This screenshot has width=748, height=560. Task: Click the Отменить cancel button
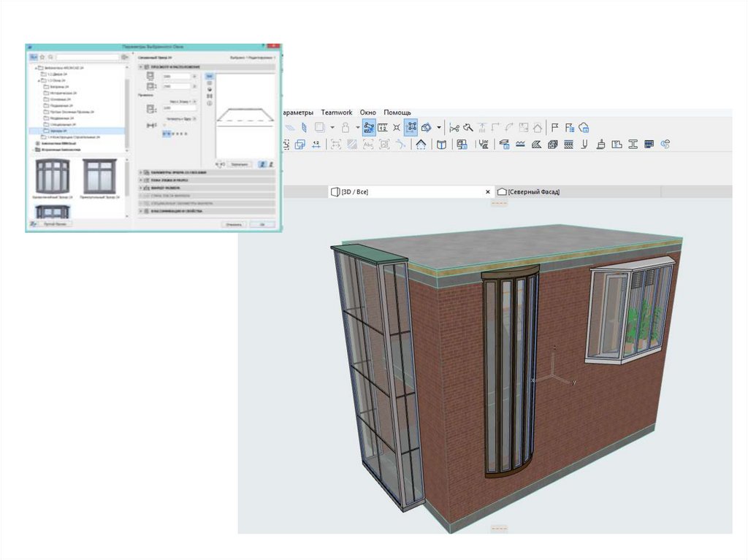(x=233, y=224)
